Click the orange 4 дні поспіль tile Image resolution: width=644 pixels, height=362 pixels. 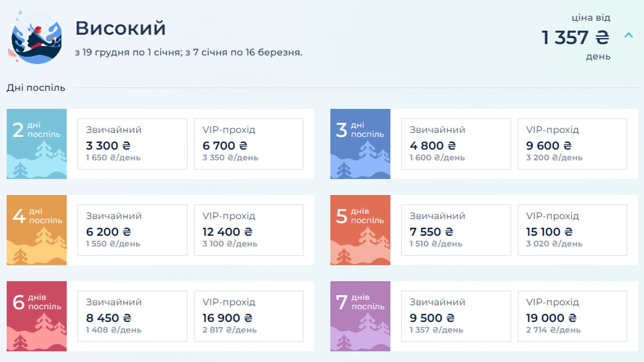[37, 230]
